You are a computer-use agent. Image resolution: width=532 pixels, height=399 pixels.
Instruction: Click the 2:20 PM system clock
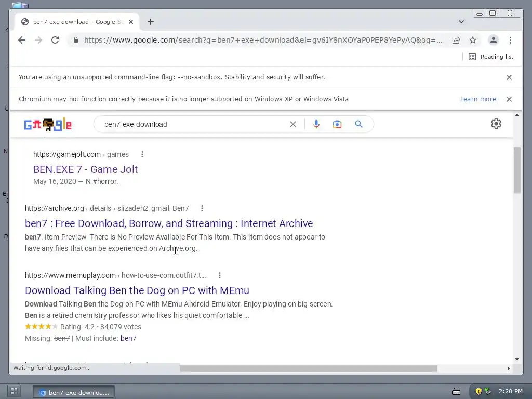pyautogui.click(x=510, y=391)
